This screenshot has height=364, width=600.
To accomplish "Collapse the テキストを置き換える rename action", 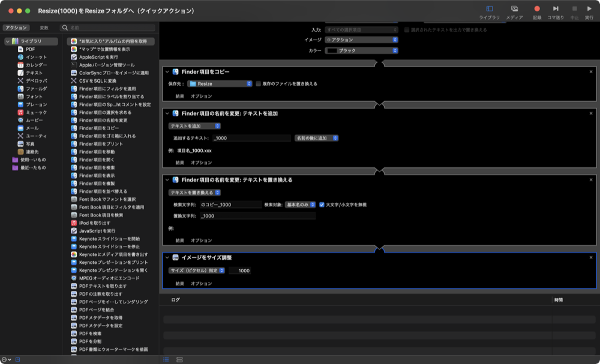I will point(167,179).
